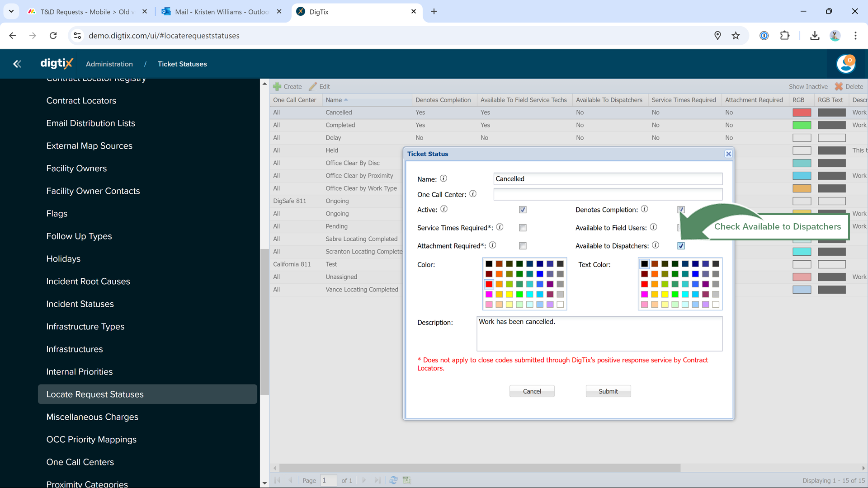This screenshot has width=868, height=488.
Task: Sort by Name column header arrow
Action: [346, 100]
